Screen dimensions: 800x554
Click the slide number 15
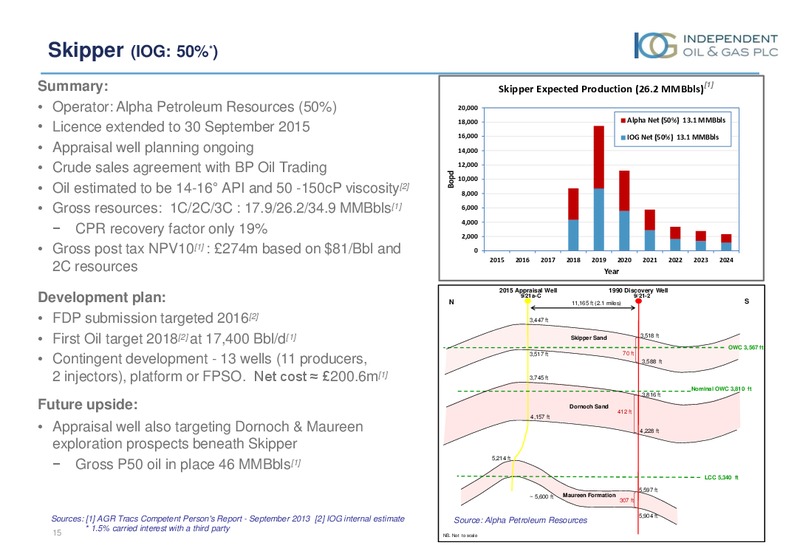(57, 533)
